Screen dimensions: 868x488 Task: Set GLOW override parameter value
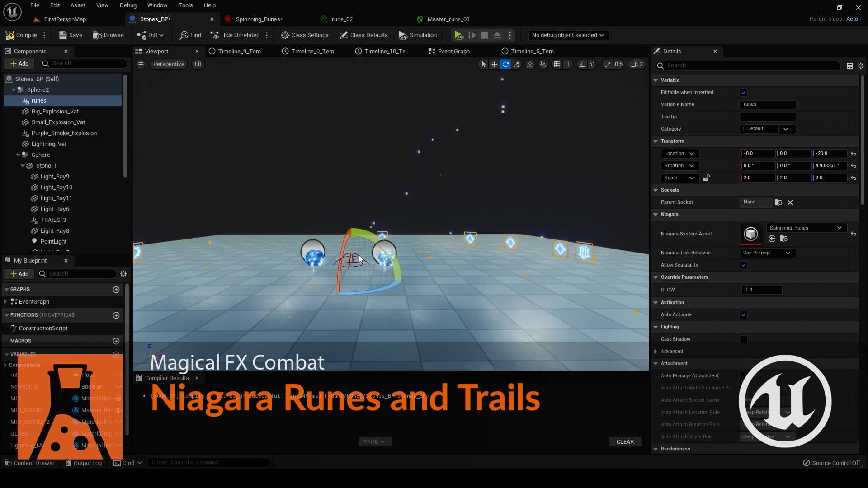click(761, 290)
